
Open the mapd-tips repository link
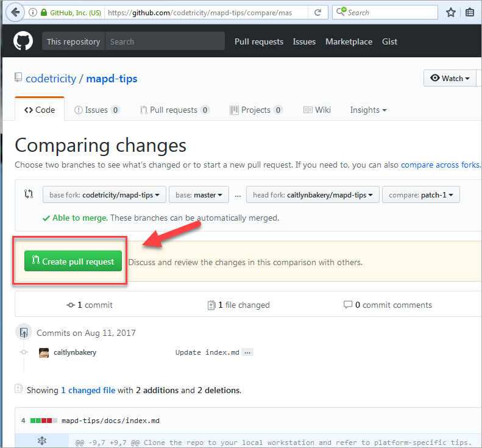pyautogui.click(x=112, y=79)
